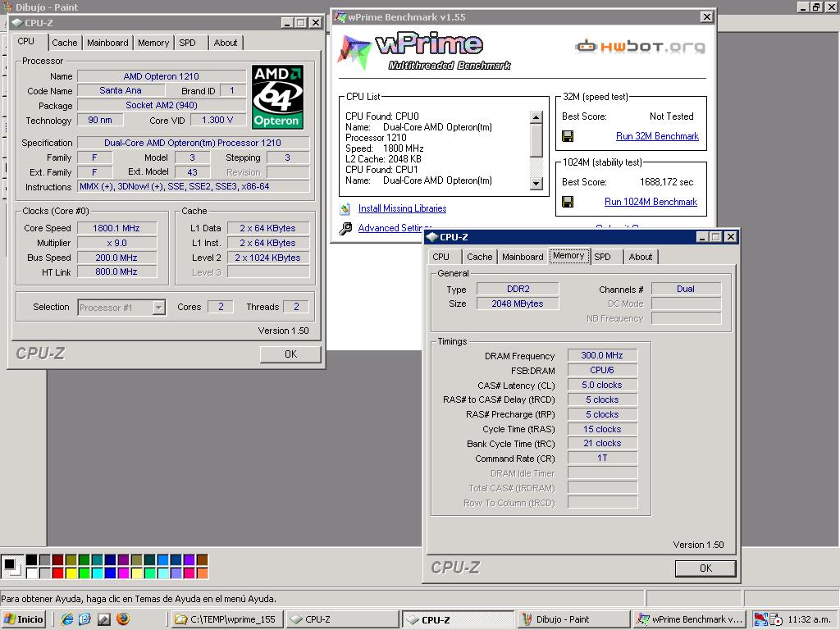Click Run 32M Benchmark link
Screen dimensions: 840x630
coord(657,136)
